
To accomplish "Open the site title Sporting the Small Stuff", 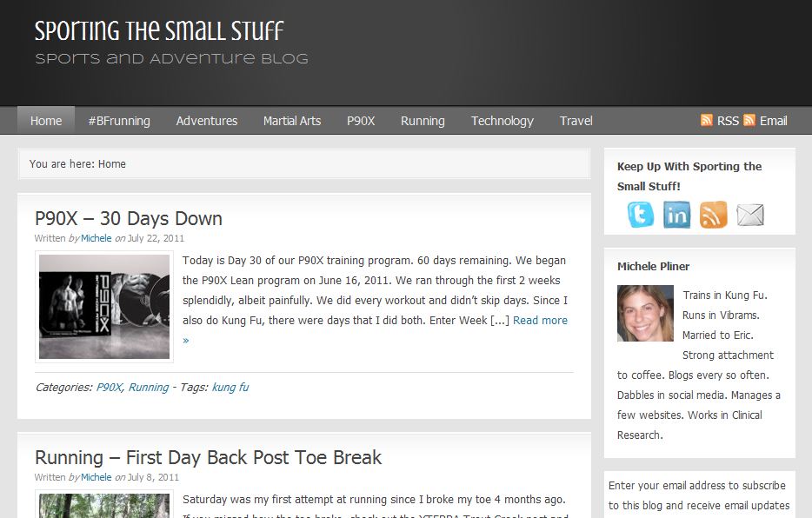I will pyautogui.click(x=159, y=31).
